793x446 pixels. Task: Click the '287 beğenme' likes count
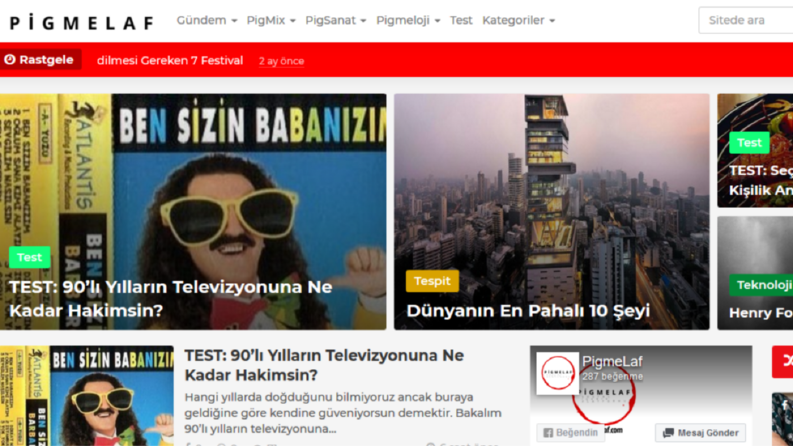click(x=612, y=377)
